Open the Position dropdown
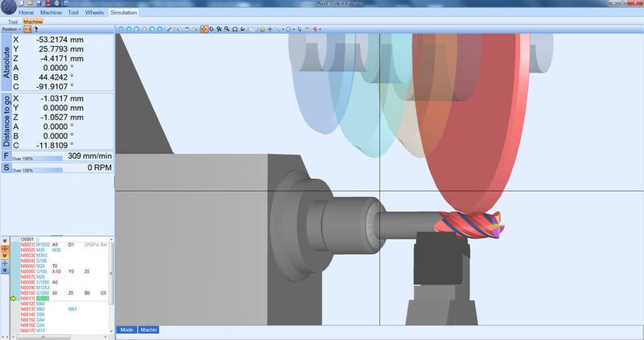The width and height of the screenshot is (644, 340). (x=11, y=29)
